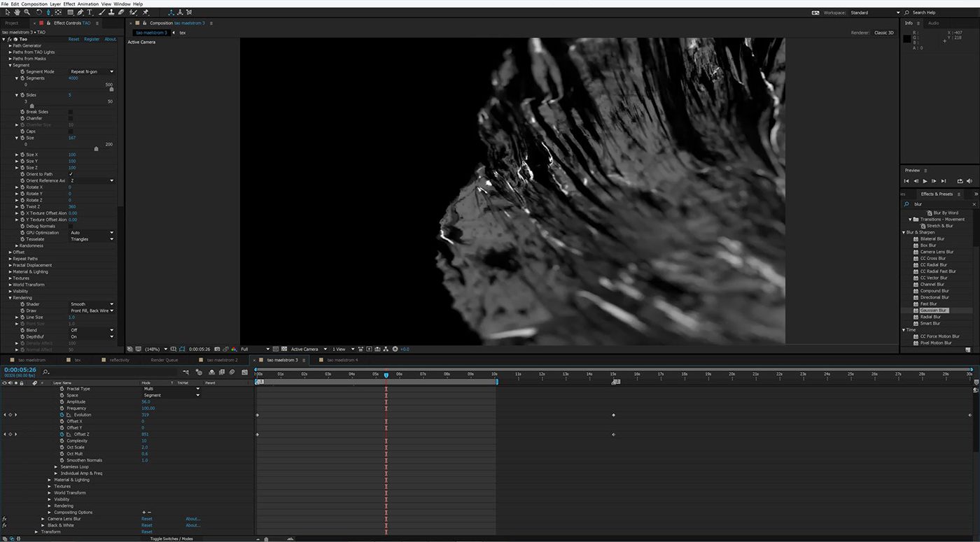
Task: Open the Segment Mode dropdown
Action: (92, 71)
